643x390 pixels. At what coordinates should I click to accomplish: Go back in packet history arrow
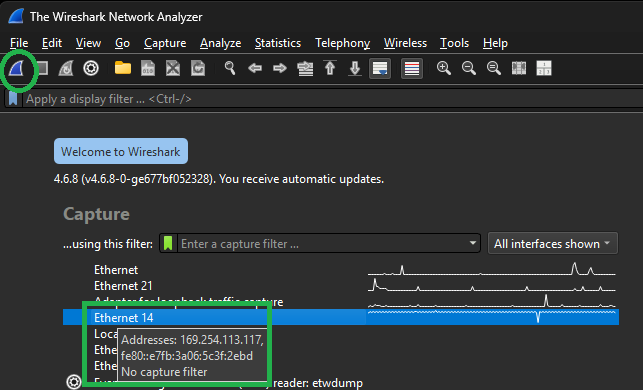pos(255,68)
